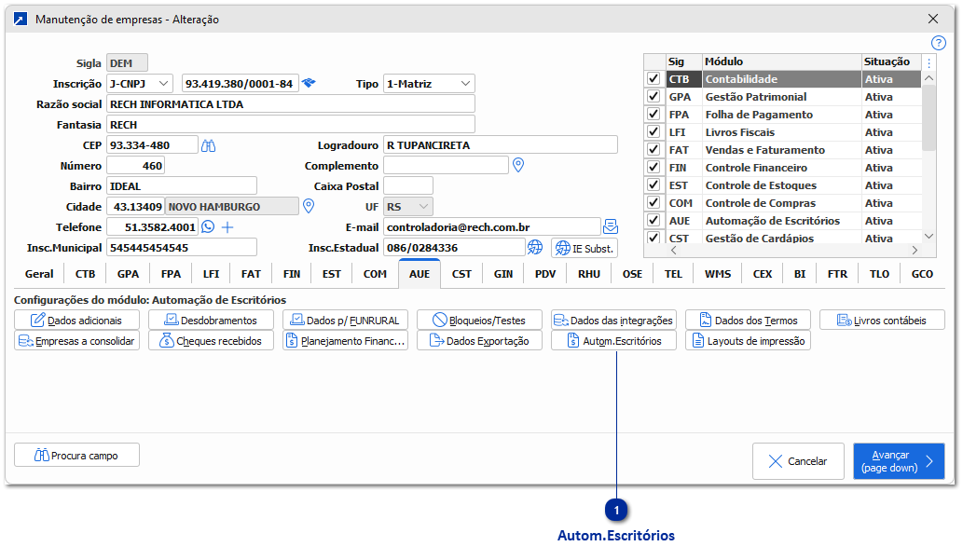
Task: Click the email icon next to E-mail field
Action: pyautogui.click(x=611, y=226)
